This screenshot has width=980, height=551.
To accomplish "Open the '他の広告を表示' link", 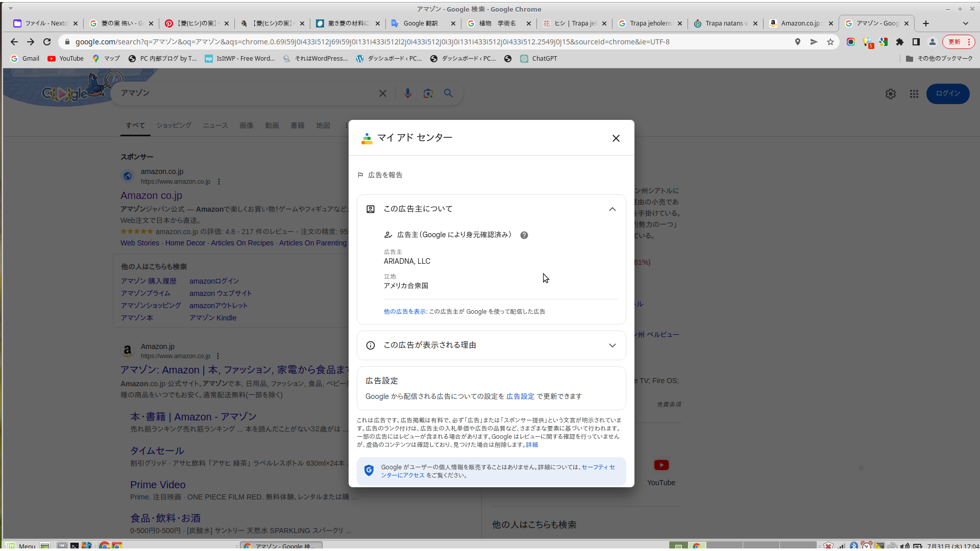I will (405, 312).
